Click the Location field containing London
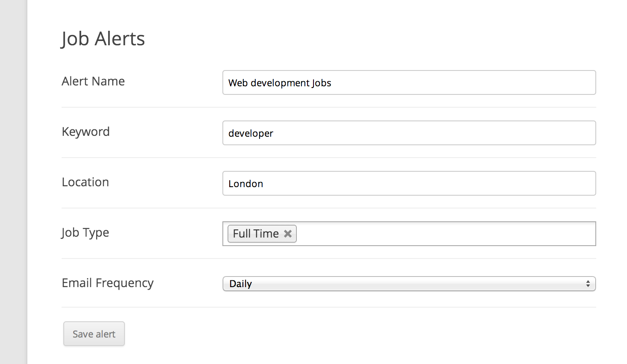The image size is (627, 364). point(409,183)
